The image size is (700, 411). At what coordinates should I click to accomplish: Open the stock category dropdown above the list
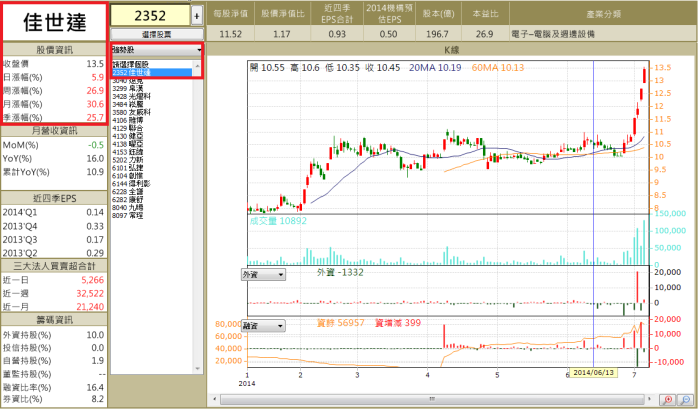[157, 50]
